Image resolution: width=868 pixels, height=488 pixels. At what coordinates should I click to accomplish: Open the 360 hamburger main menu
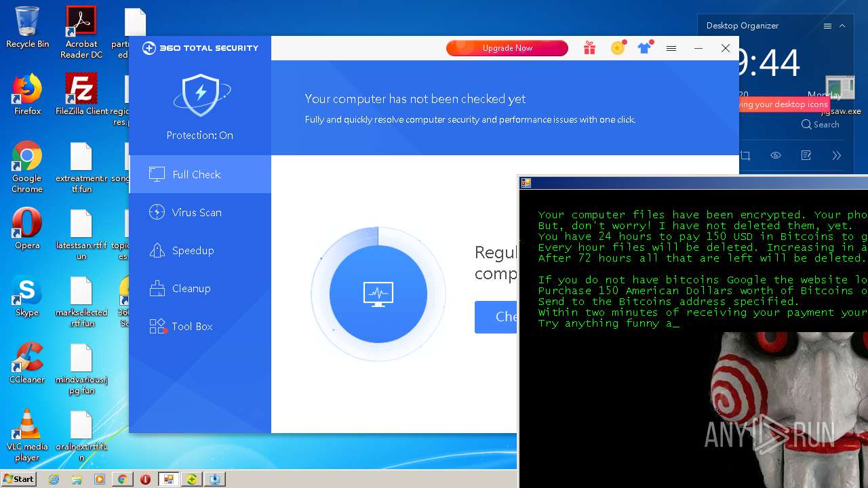[x=671, y=48]
